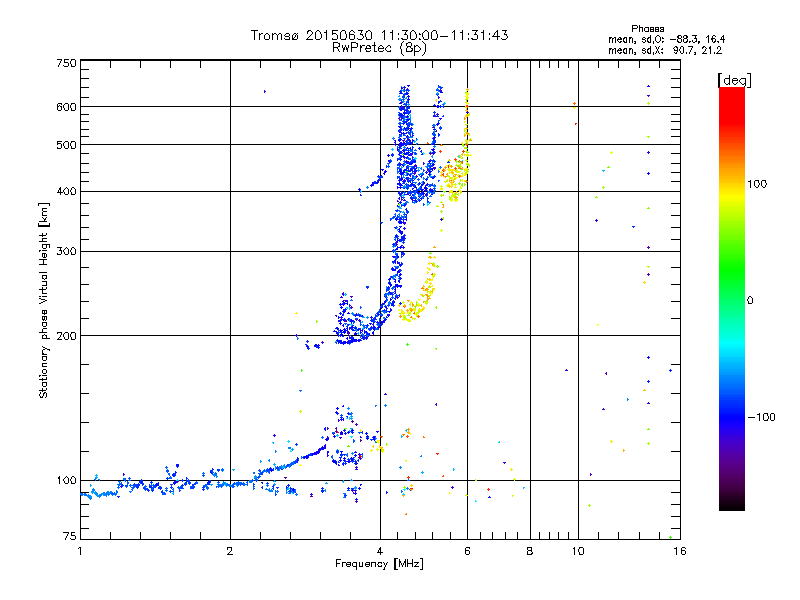
Task: Click the x-axis label '1'
Action: (x=80, y=551)
